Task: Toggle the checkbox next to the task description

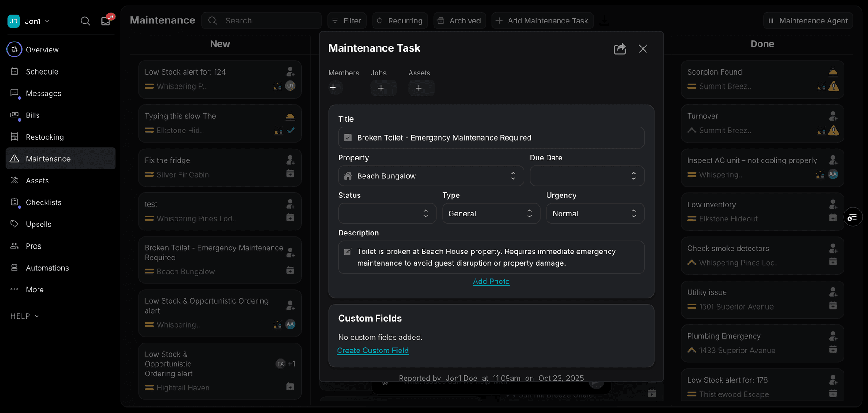Action: coord(348,252)
